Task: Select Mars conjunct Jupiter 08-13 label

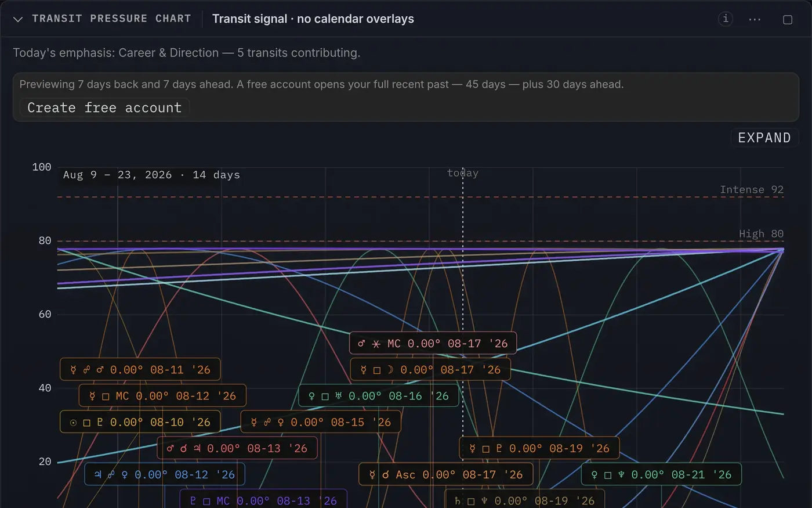Action: tap(237, 448)
